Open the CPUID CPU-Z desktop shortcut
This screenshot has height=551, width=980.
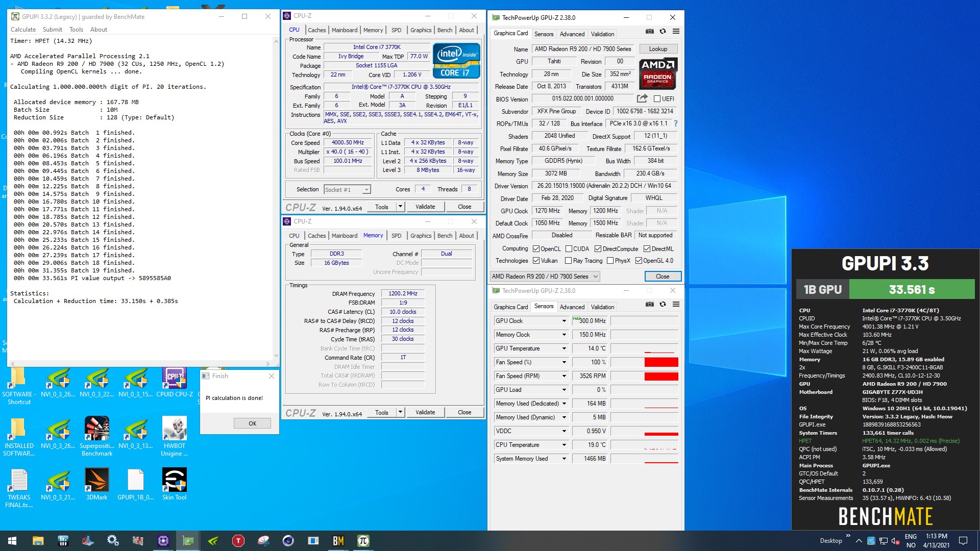[x=175, y=383]
